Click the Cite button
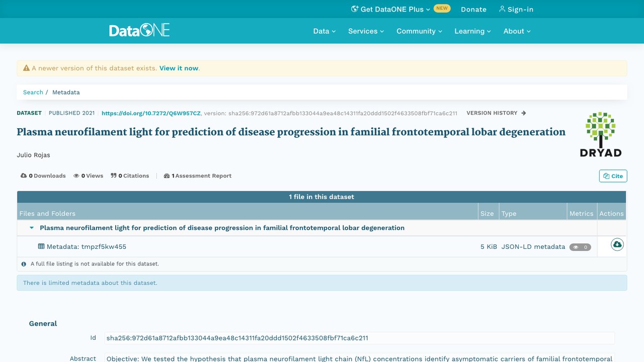This screenshot has width=644, height=362. tap(613, 176)
